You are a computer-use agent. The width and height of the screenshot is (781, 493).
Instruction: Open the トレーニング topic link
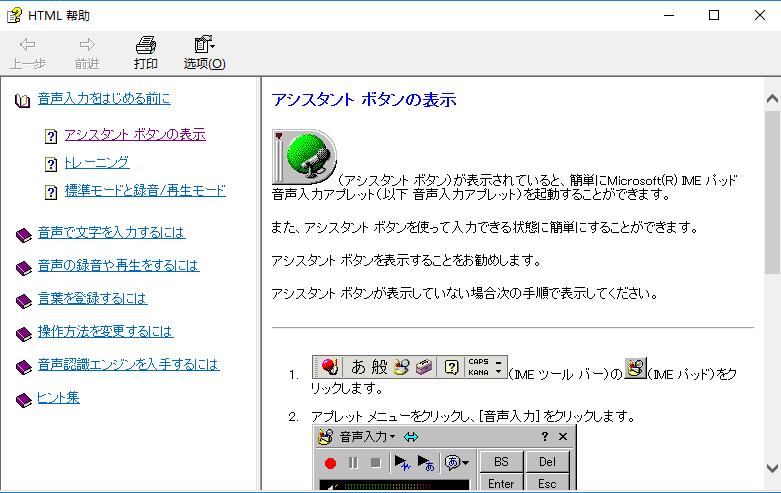pyautogui.click(x=97, y=162)
